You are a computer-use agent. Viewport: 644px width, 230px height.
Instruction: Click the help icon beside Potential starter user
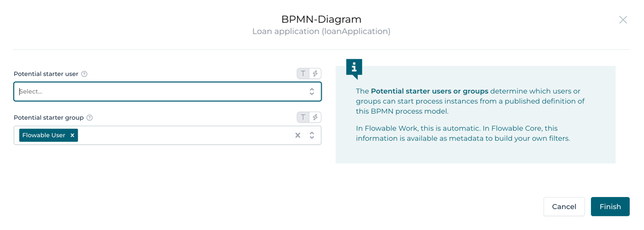click(84, 74)
